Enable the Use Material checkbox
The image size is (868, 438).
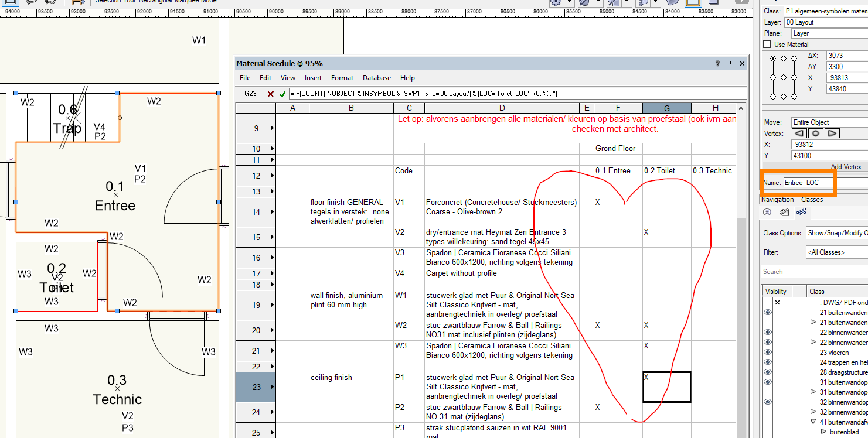point(767,45)
